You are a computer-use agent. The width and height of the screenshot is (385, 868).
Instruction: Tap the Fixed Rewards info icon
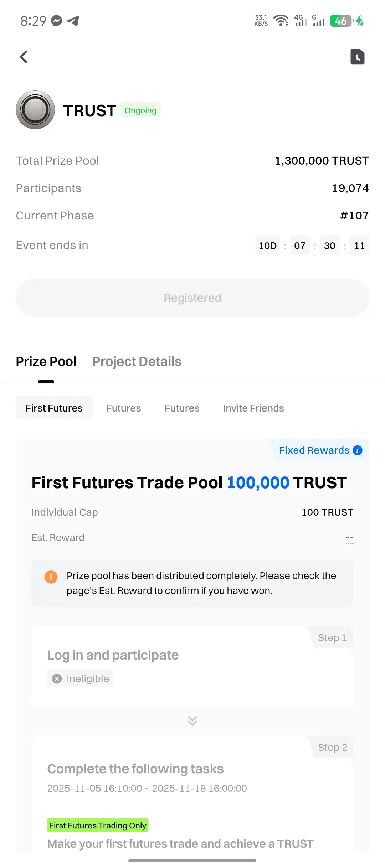(358, 450)
